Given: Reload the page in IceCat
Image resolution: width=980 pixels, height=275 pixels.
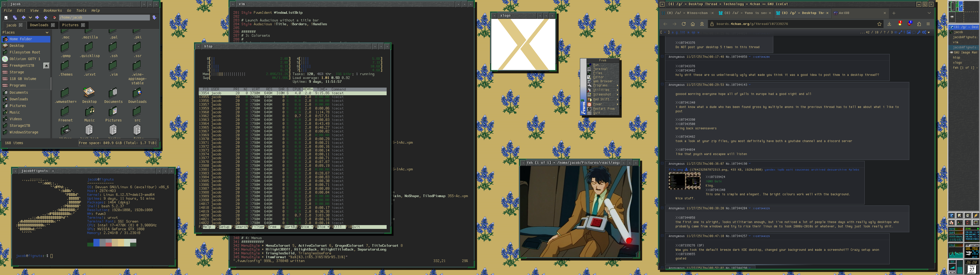Looking at the screenshot, I should pos(684,24).
